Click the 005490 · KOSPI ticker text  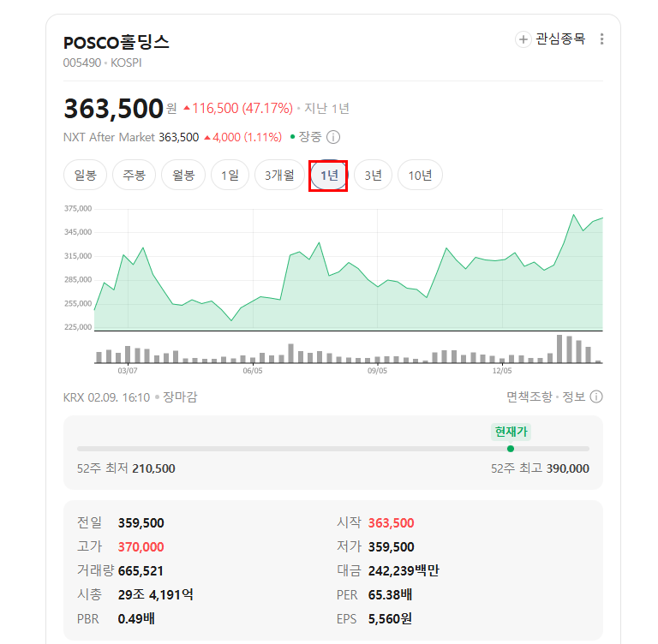103,63
